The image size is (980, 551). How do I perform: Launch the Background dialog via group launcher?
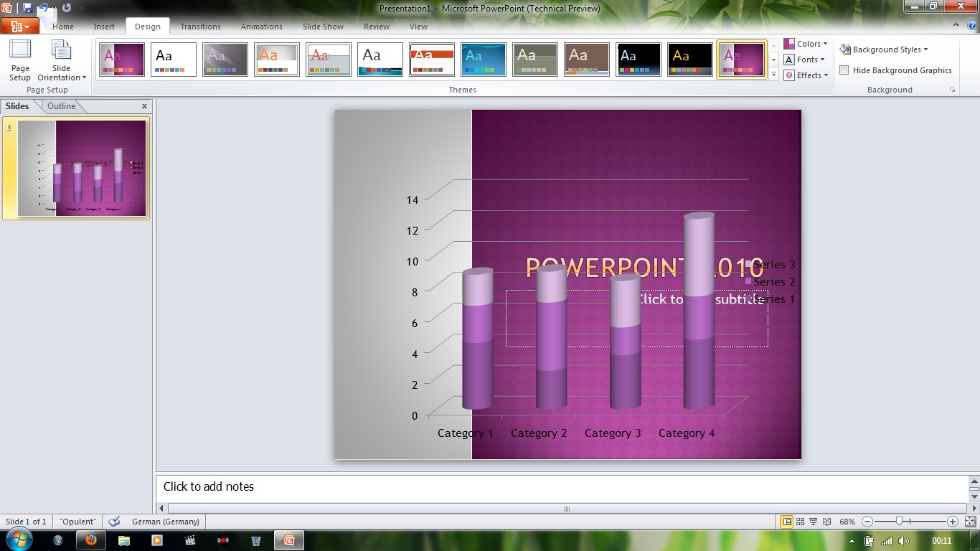tap(953, 90)
